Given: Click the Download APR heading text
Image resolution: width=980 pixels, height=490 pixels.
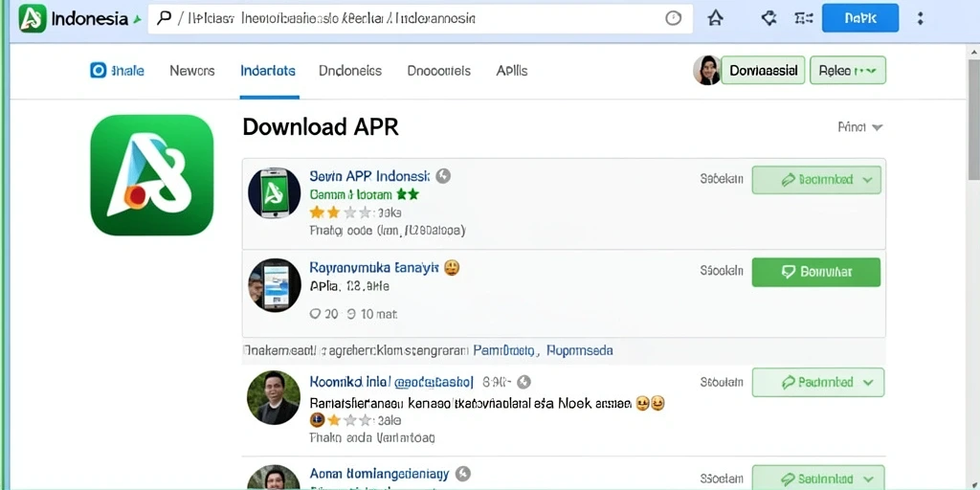Looking at the screenshot, I should [321, 127].
